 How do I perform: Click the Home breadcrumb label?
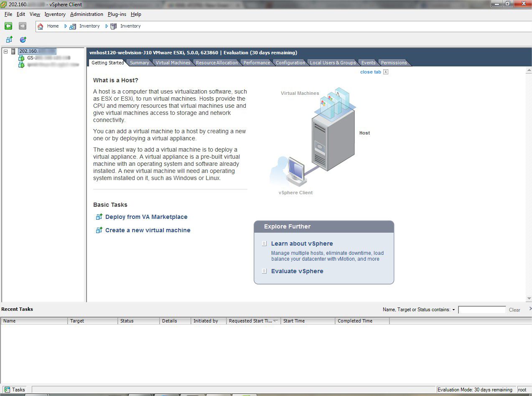(53, 26)
